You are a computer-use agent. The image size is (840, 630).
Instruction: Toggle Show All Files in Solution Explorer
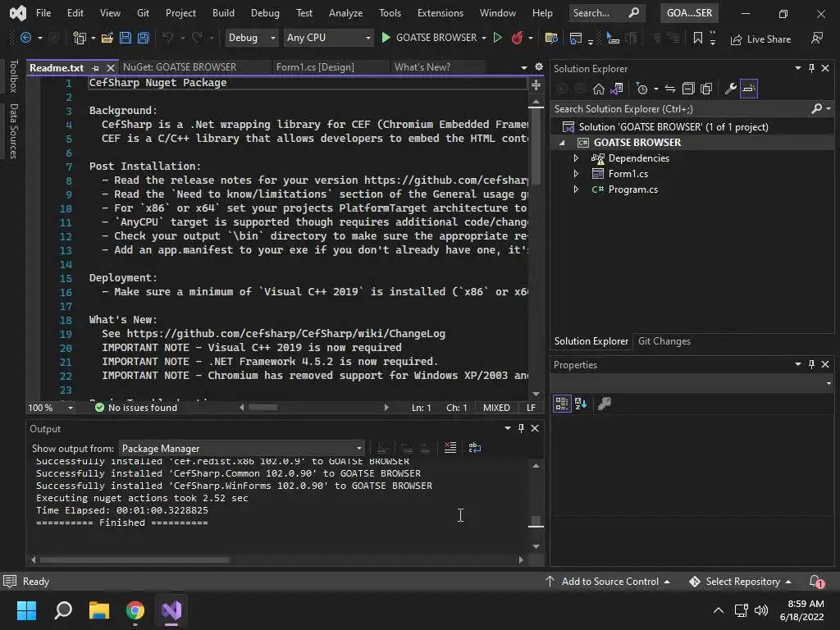(x=706, y=89)
